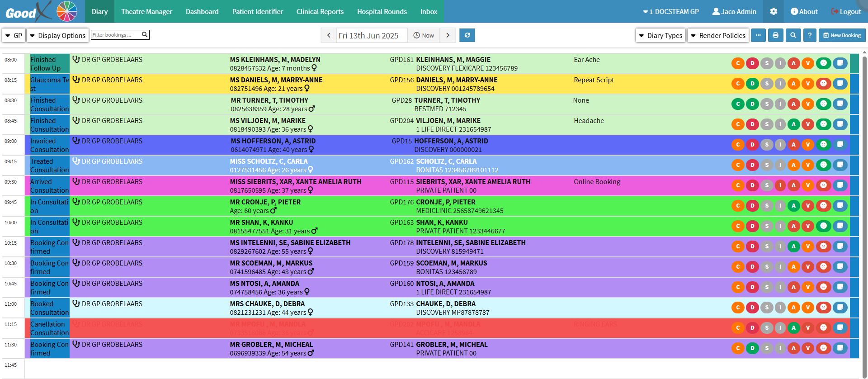Open the settings gear in top bar
This screenshot has width=868, height=379.
[x=774, y=11]
